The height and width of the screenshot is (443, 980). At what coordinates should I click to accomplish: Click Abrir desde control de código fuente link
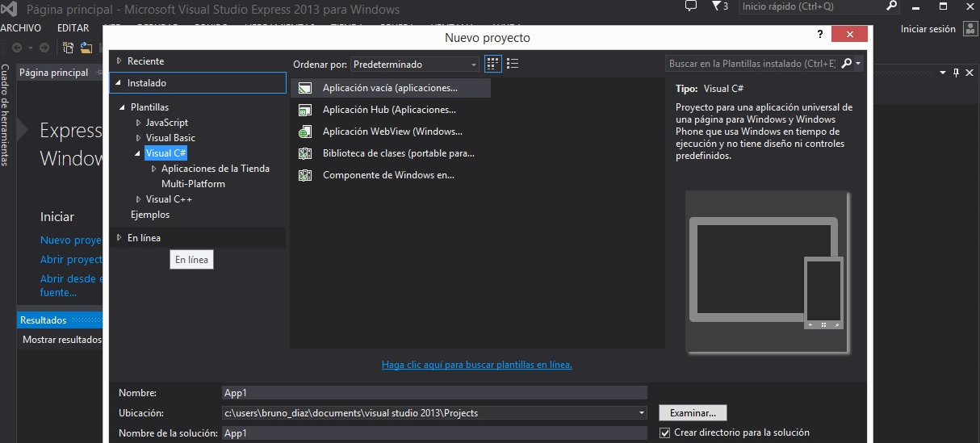coord(71,286)
